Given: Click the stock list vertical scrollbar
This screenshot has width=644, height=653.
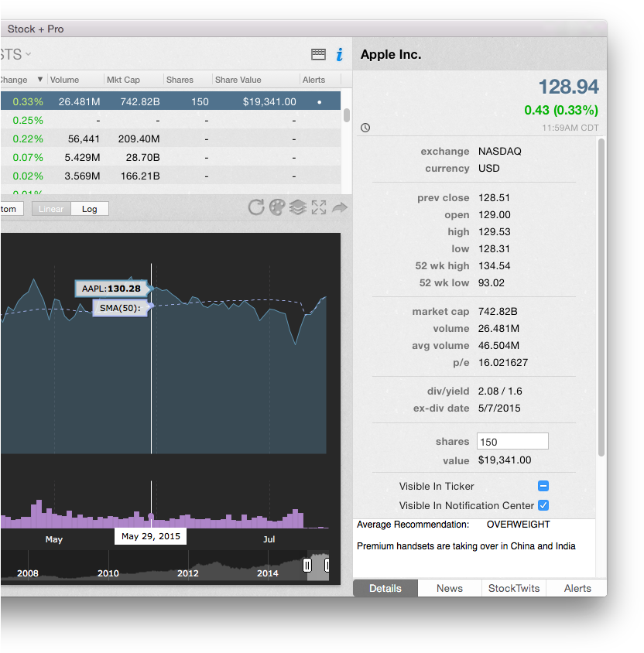Looking at the screenshot, I should click(x=347, y=115).
